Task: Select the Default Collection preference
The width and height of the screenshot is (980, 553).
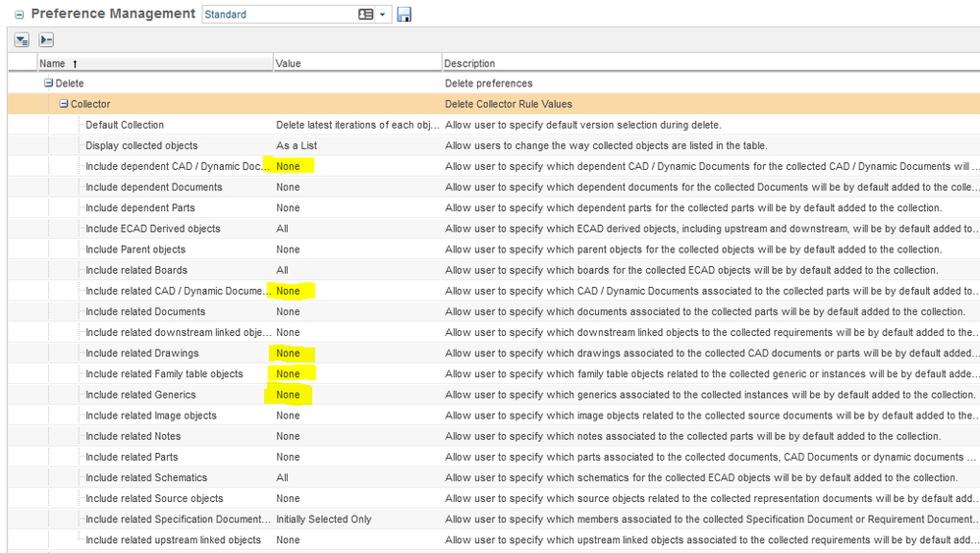Action: (125, 125)
